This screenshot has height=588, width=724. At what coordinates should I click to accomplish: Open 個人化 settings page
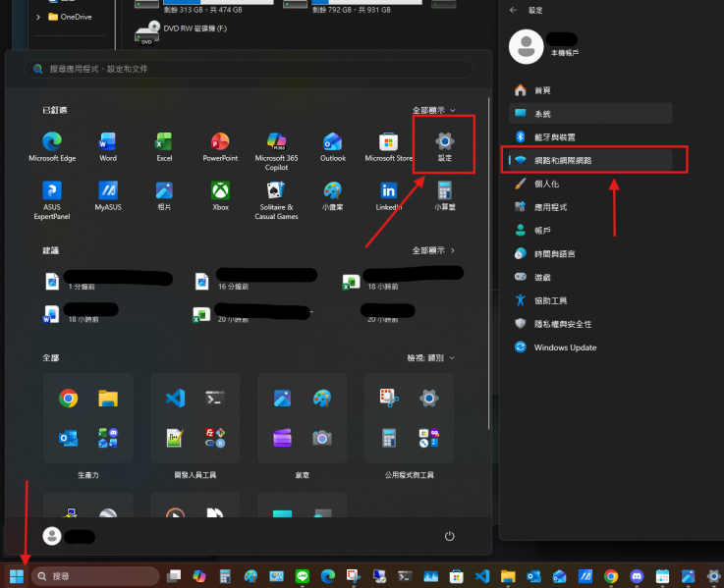[x=590, y=184]
